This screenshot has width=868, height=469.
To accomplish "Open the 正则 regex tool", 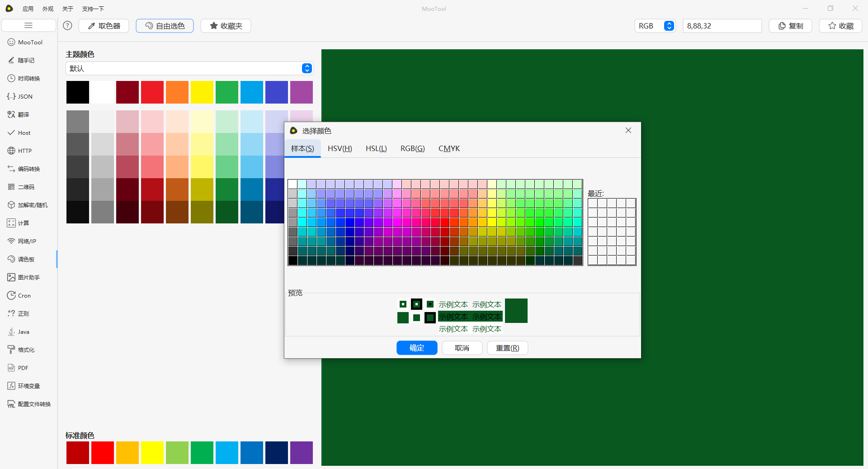I will click(23, 313).
